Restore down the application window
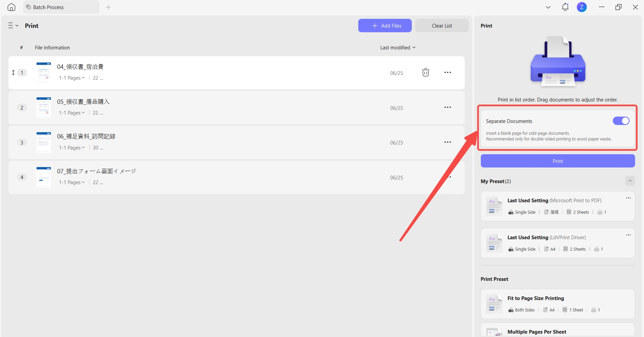 (618, 7)
